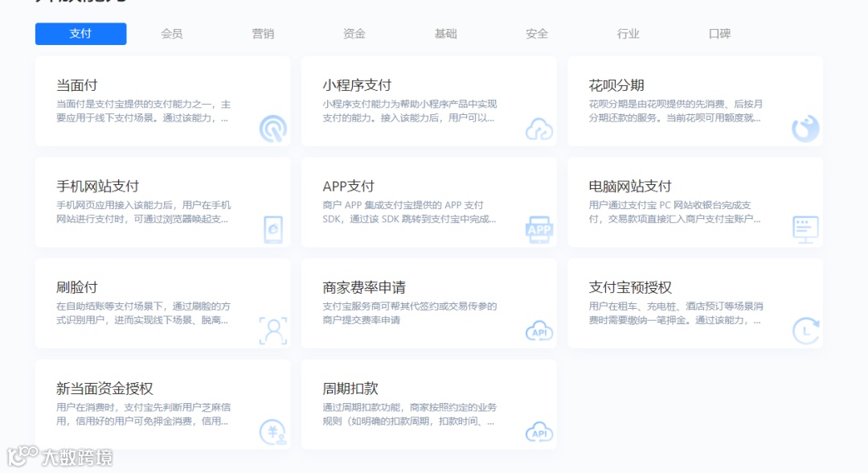Click the 新当面资金授权 description text
Viewport: 868px width, 473px height.
(143, 414)
